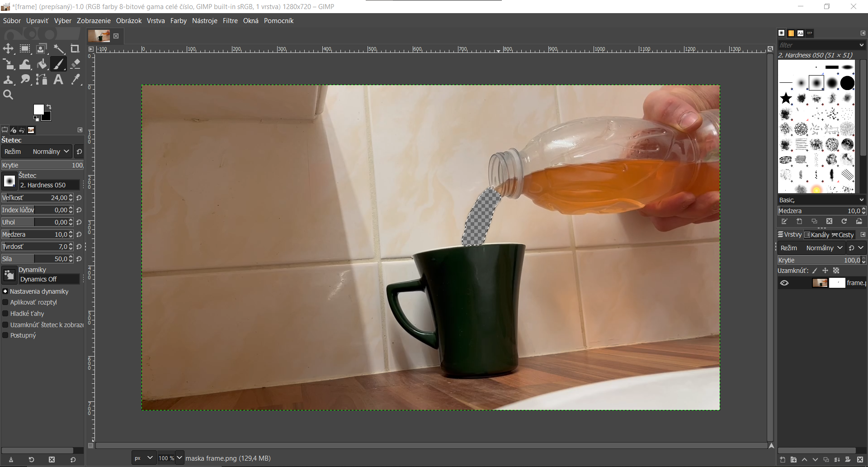Select the Clone stamp tool
The height and width of the screenshot is (467, 868).
pos(8,80)
